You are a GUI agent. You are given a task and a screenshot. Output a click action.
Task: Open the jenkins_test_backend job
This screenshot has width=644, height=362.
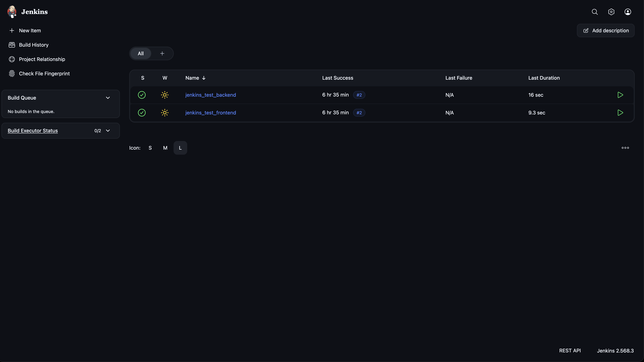pos(211,95)
